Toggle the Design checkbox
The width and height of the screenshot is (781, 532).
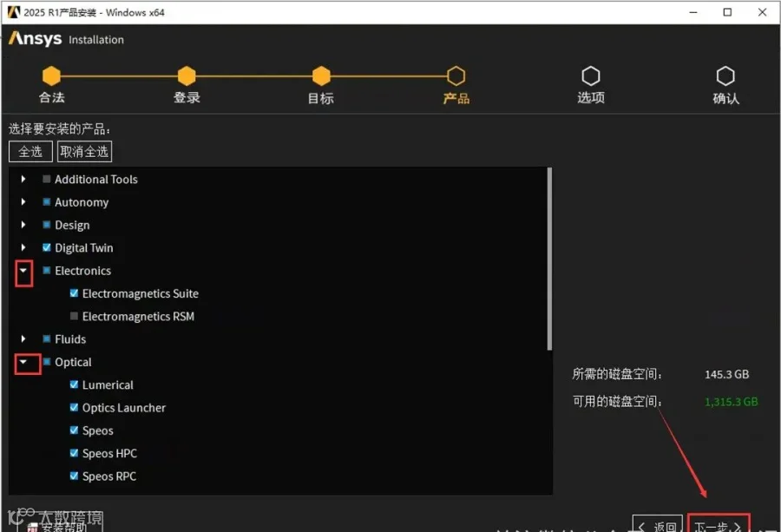[x=46, y=225]
